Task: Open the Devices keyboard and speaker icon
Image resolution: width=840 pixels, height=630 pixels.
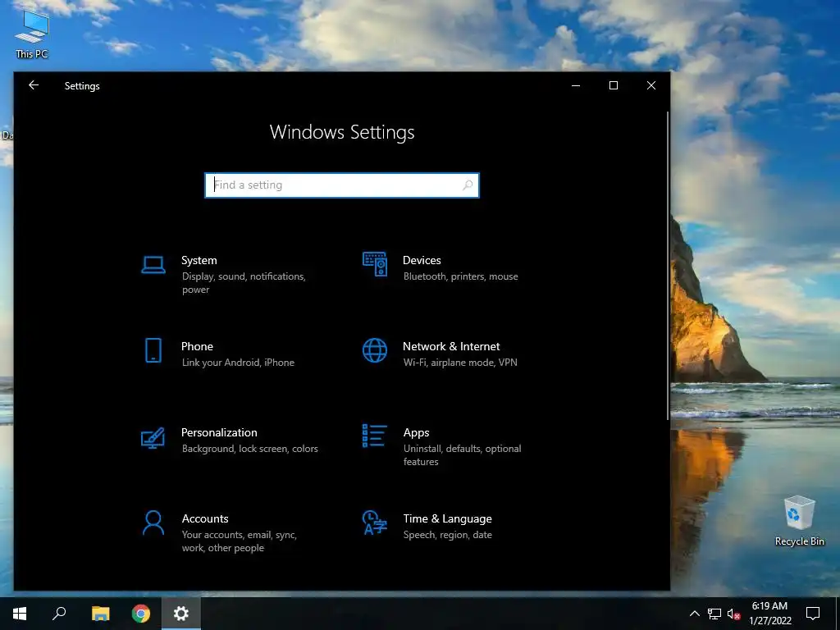Action: click(x=374, y=264)
